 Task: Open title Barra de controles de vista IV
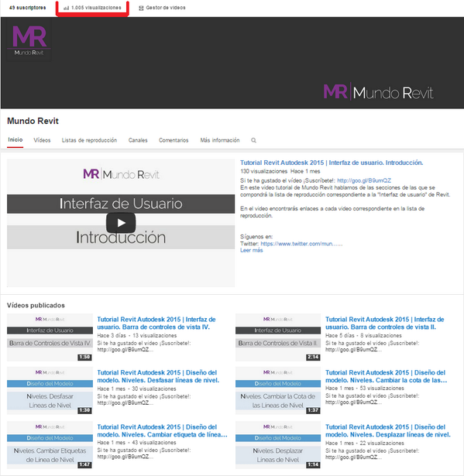point(156,324)
